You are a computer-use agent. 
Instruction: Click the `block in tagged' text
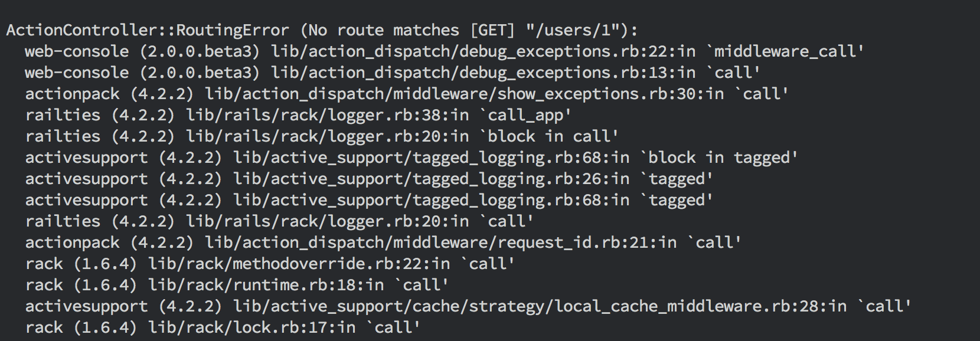point(723,158)
